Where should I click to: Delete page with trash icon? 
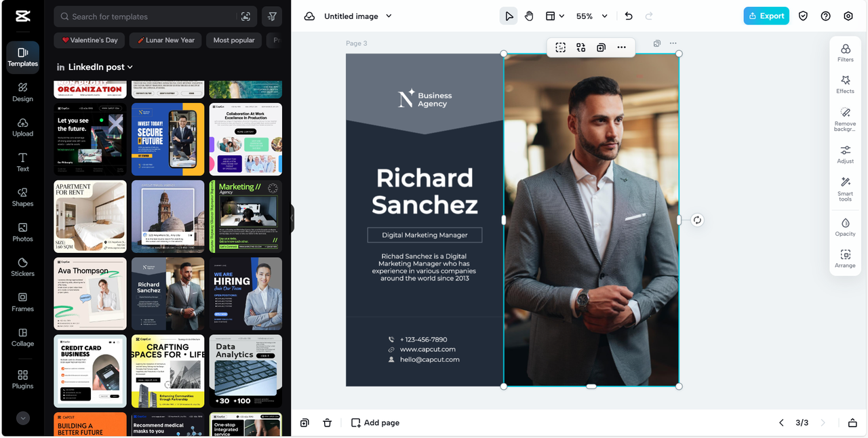coord(327,422)
